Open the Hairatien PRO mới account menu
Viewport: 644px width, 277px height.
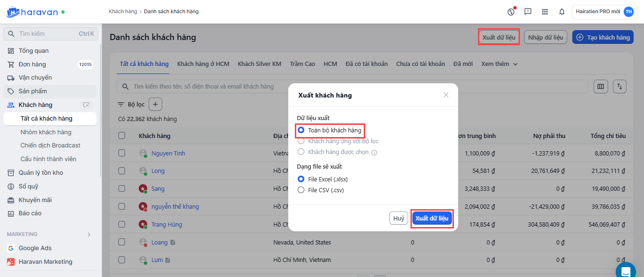click(604, 12)
